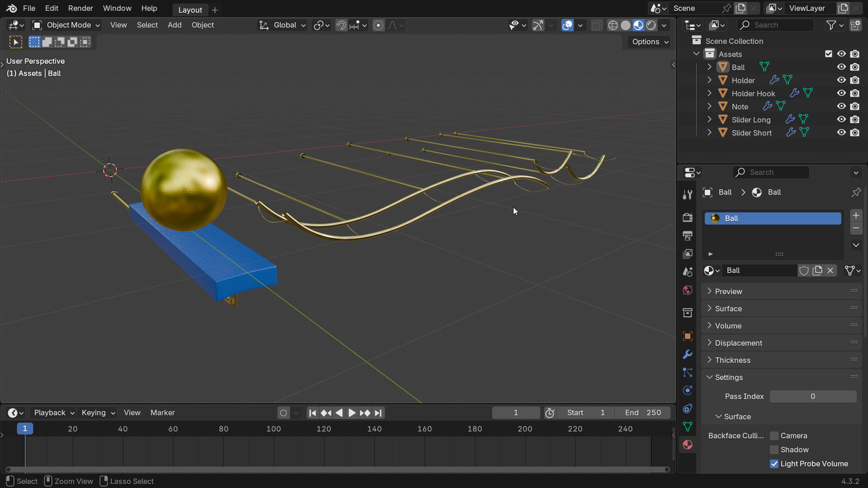Expand the Ball item in the outliner

coord(709,67)
